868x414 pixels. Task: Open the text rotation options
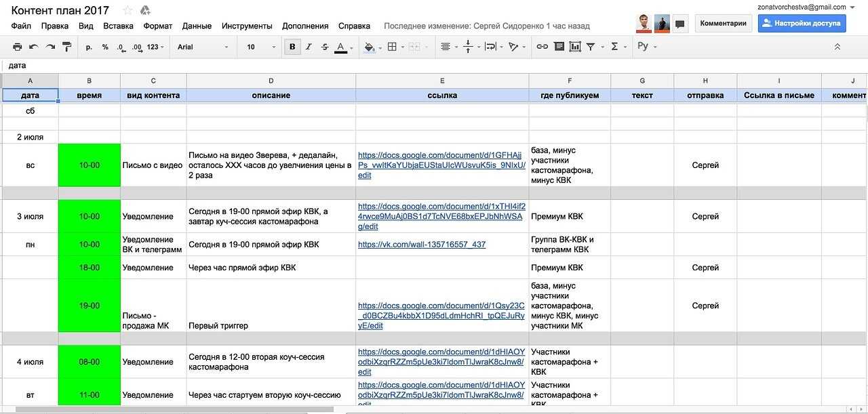[x=516, y=47]
